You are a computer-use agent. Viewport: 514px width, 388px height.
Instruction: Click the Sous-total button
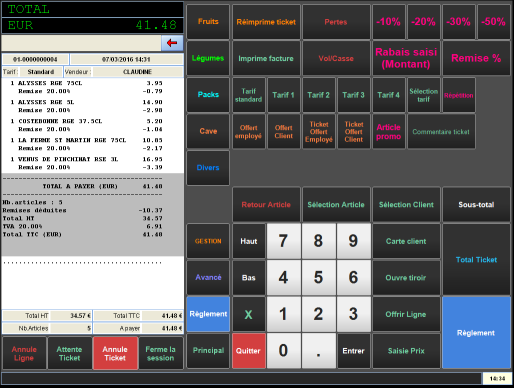tap(476, 205)
